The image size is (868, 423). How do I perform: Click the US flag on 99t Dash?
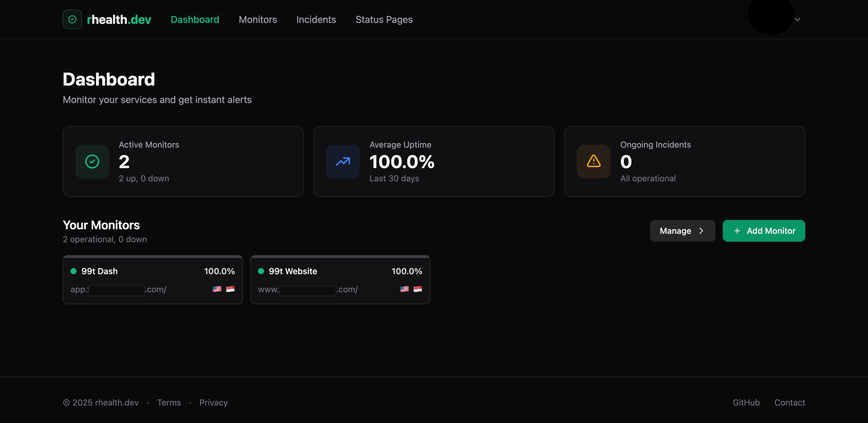[217, 289]
